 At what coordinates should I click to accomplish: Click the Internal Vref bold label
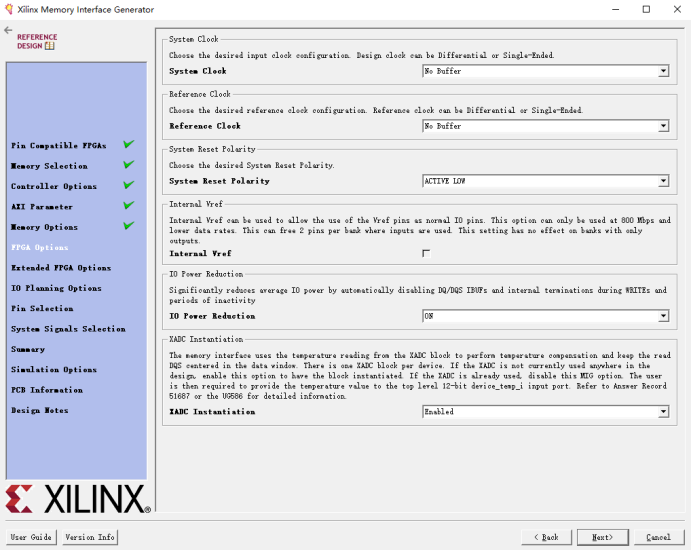click(200, 254)
